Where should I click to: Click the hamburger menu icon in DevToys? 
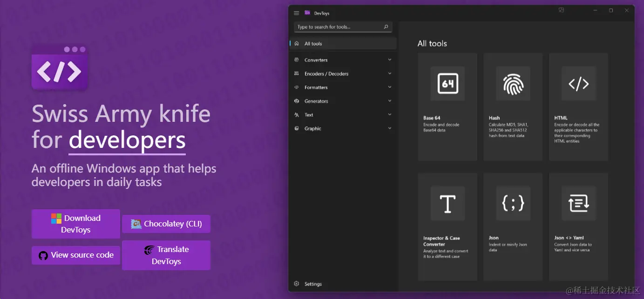coord(297,13)
